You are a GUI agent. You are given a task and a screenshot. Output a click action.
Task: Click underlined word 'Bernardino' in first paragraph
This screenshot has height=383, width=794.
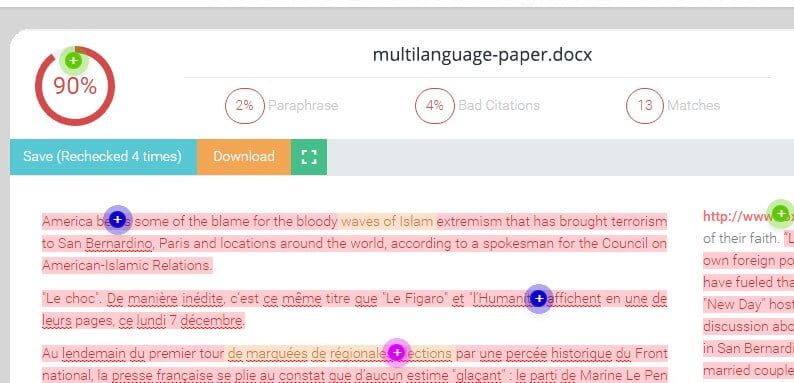(x=118, y=244)
